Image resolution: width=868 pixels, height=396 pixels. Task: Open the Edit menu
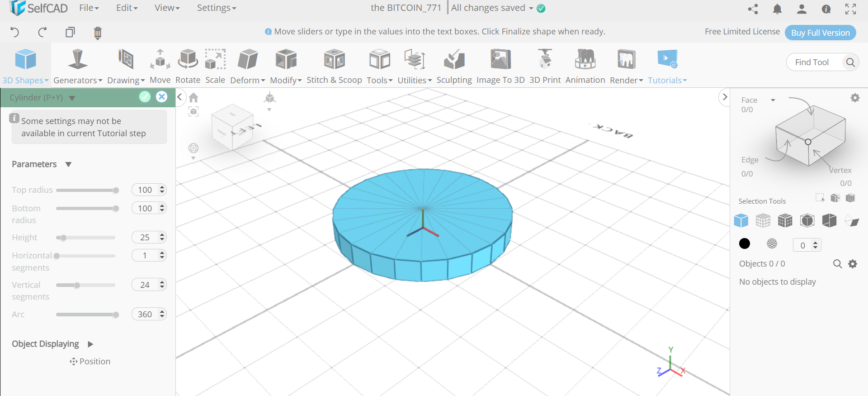point(127,8)
